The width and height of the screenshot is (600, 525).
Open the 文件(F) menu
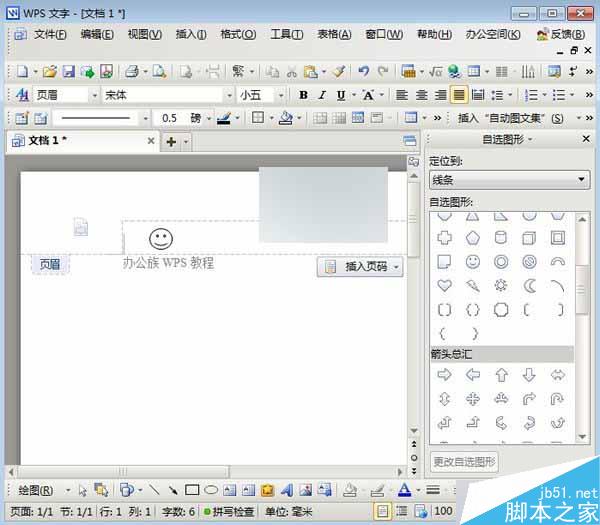51,34
